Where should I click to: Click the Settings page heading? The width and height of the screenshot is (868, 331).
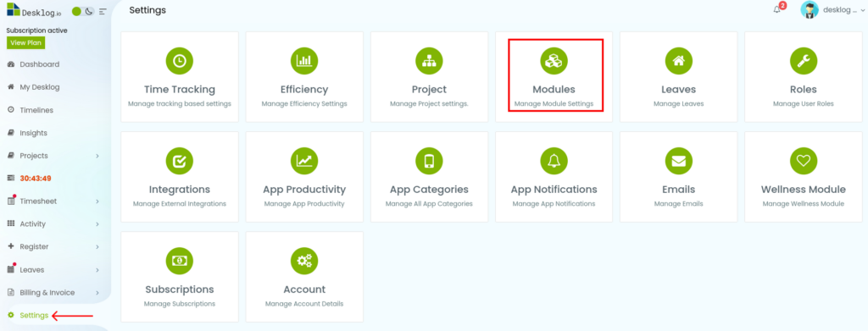[x=147, y=10]
